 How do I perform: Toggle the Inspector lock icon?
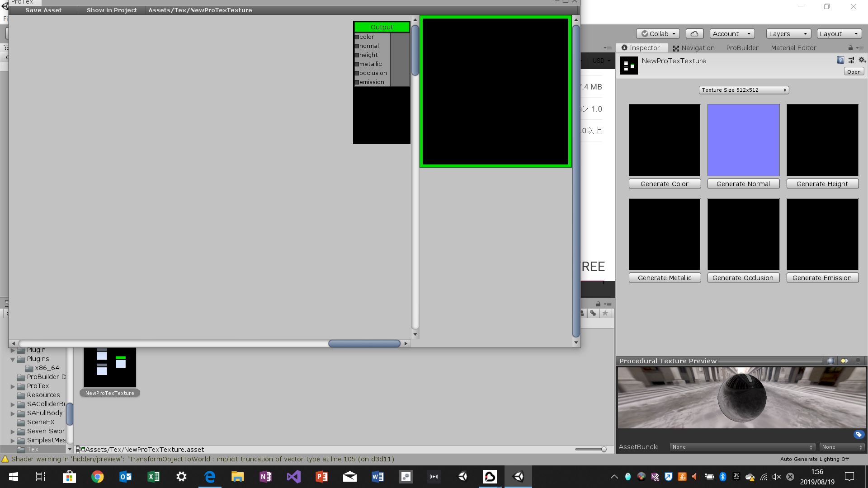pyautogui.click(x=850, y=48)
